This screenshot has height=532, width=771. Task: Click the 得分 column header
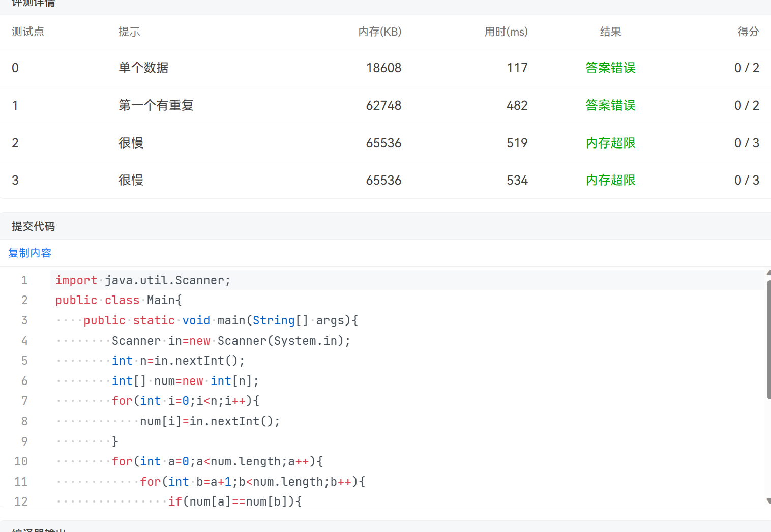748,32
